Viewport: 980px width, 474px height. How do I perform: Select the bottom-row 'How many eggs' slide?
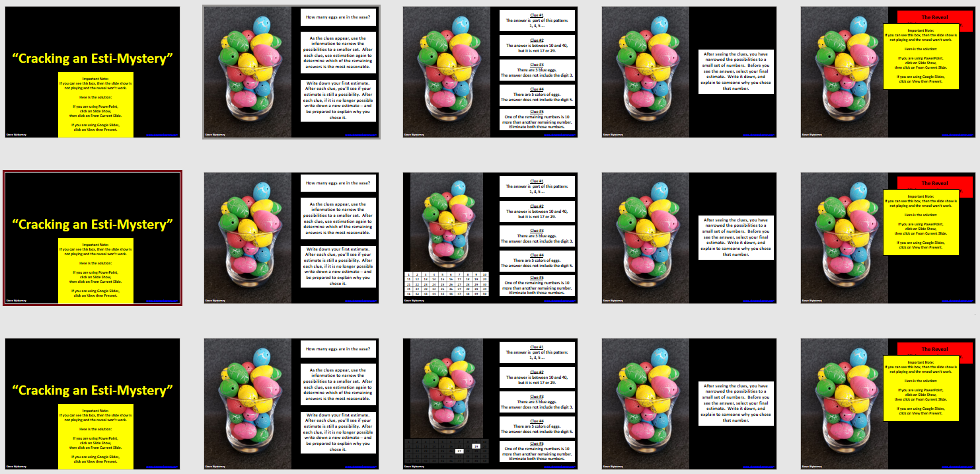(x=291, y=404)
